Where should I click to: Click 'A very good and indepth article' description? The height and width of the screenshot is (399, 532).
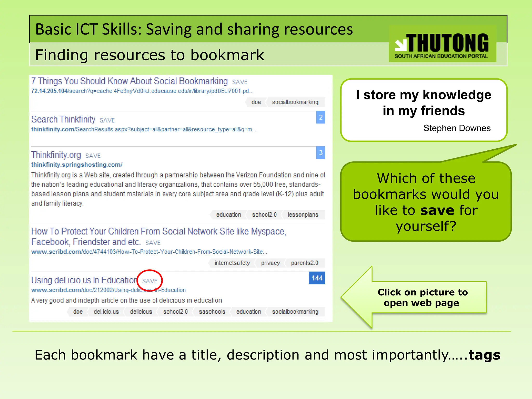point(127,301)
